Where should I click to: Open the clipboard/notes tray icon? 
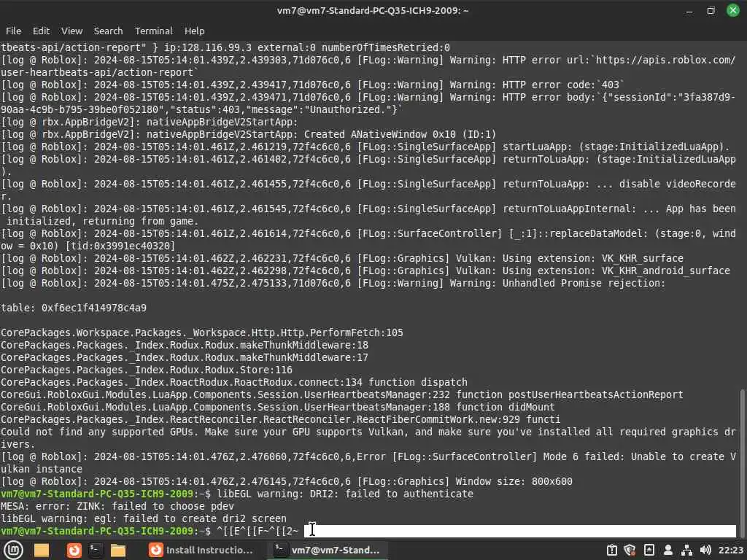(x=649, y=550)
